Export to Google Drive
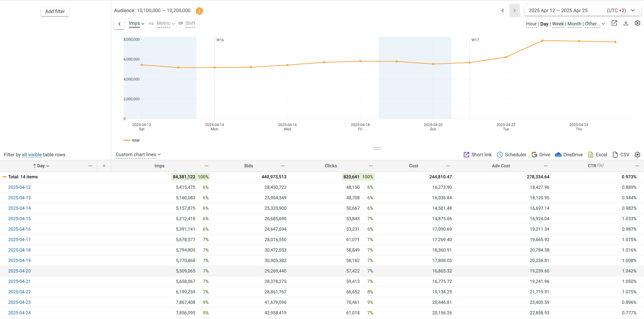The width and height of the screenshot is (644, 319). tap(541, 155)
